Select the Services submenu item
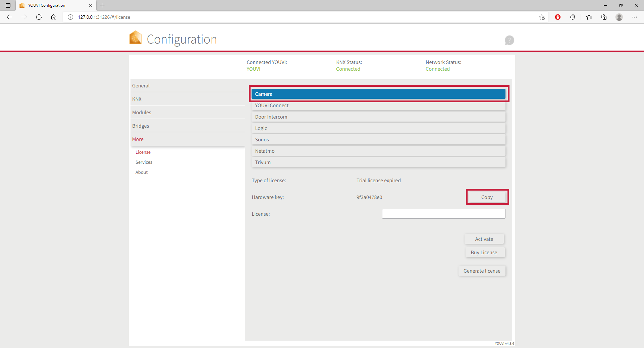 (x=144, y=162)
